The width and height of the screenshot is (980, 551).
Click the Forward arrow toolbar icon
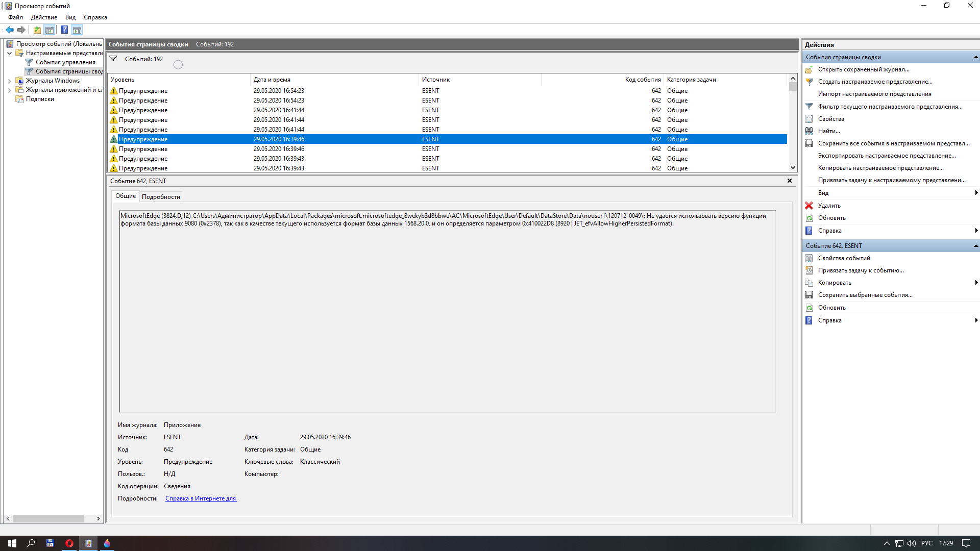pyautogui.click(x=21, y=30)
